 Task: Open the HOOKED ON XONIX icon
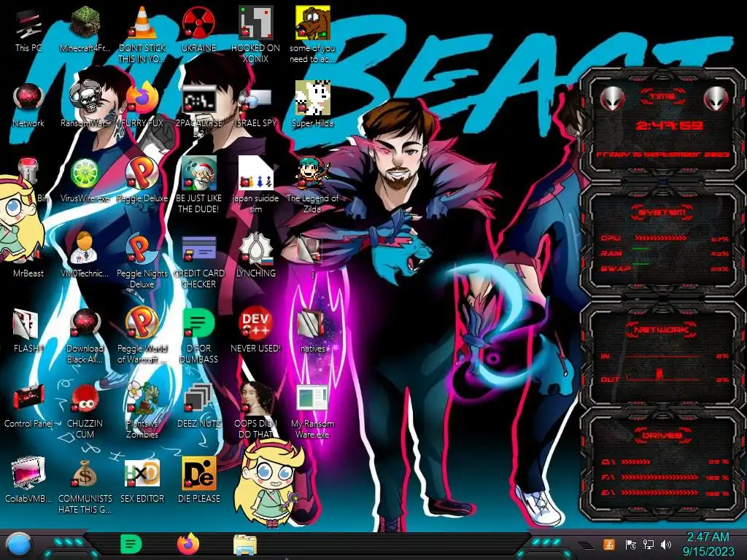pyautogui.click(x=255, y=23)
